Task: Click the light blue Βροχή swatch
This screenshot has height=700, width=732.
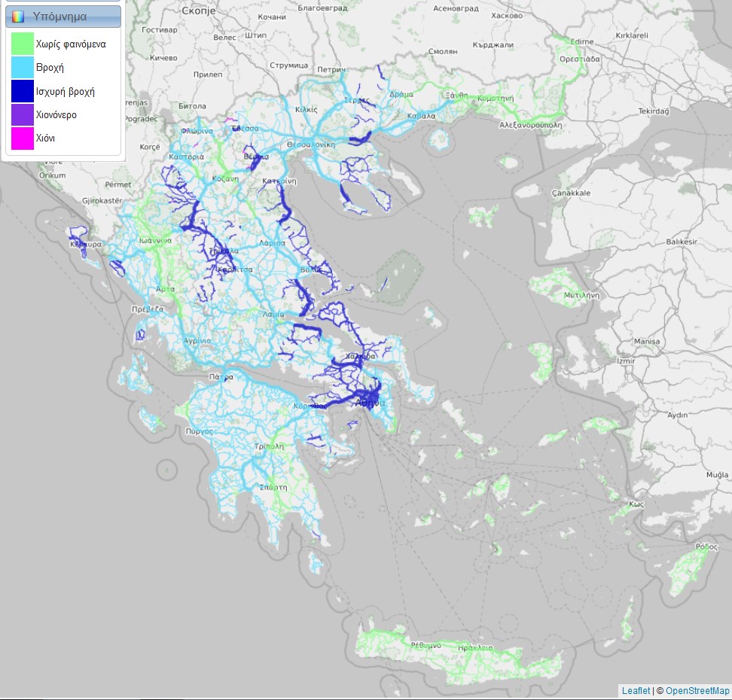Action: 23,68
